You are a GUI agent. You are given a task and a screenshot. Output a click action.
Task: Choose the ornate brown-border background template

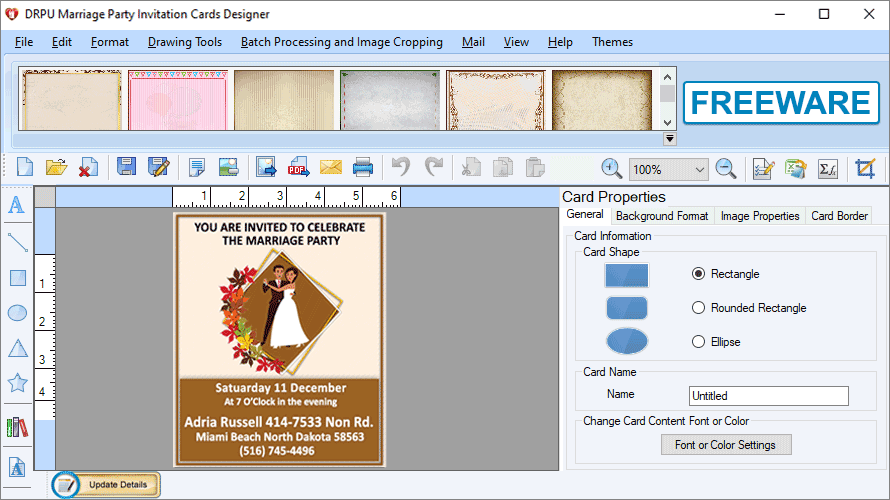tap(496, 100)
